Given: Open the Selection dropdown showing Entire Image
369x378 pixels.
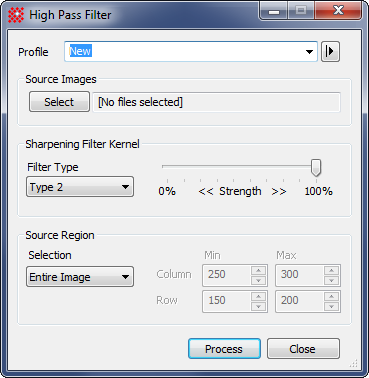Looking at the screenshot, I should (80, 277).
